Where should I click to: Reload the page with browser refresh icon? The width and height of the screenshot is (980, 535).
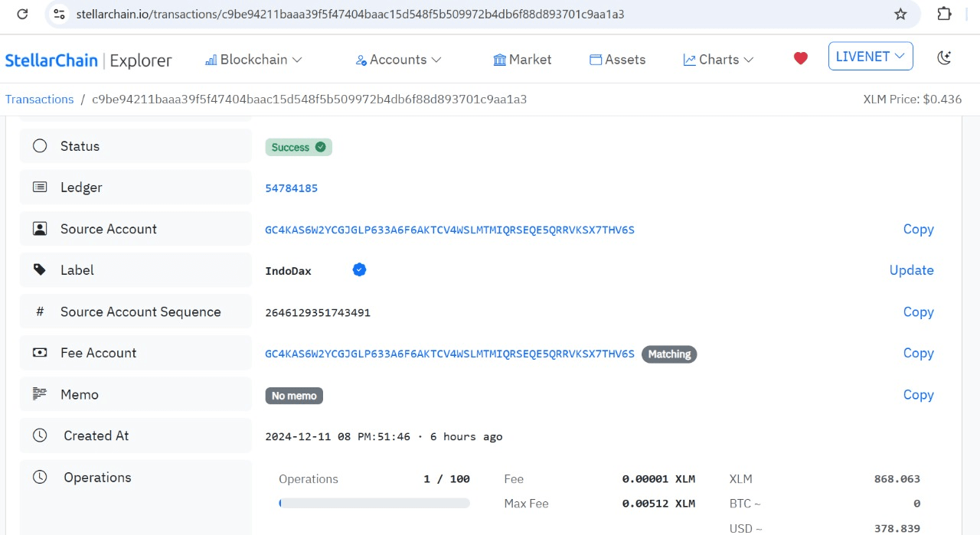point(22,14)
